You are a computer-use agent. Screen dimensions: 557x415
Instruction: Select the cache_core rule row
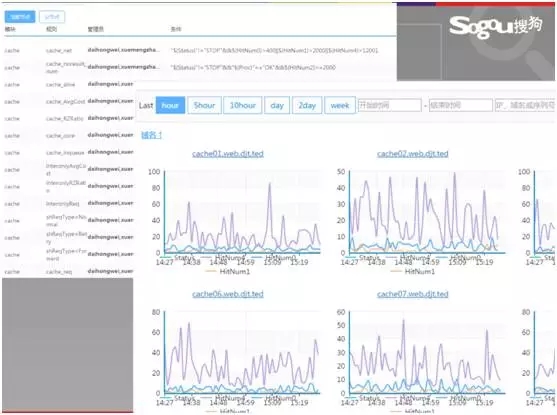tap(68, 135)
